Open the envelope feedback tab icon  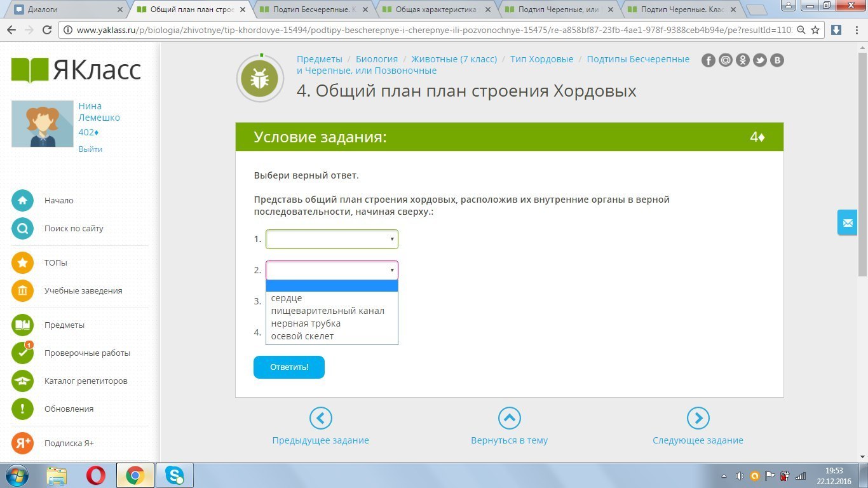point(847,223)
